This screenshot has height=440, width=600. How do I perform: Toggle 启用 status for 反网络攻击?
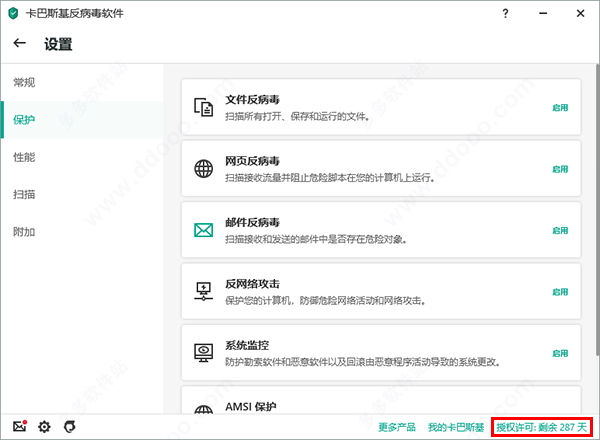point(560,292)
